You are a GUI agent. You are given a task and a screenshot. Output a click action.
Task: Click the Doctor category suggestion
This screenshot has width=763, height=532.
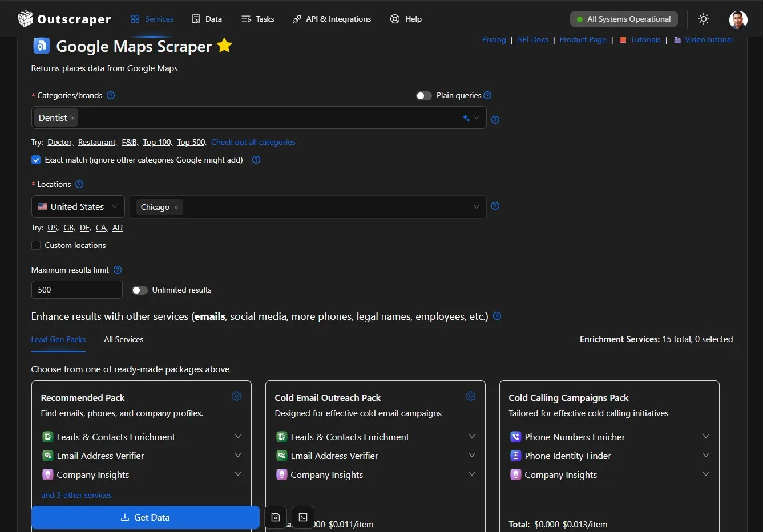[60, 142]
